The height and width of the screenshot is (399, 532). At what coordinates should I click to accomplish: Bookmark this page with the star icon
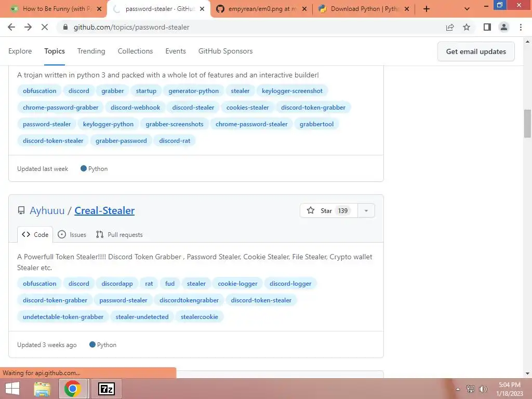coord(467,27)
